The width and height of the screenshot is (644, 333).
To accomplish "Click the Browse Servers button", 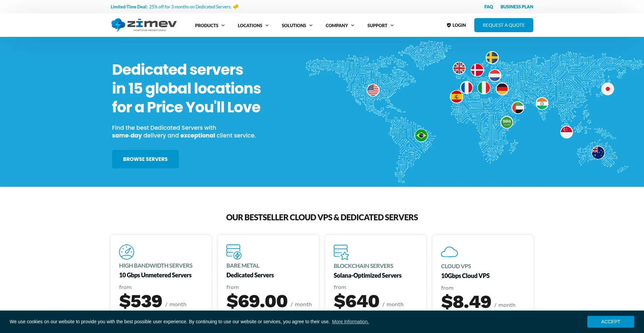I will 145,159.
